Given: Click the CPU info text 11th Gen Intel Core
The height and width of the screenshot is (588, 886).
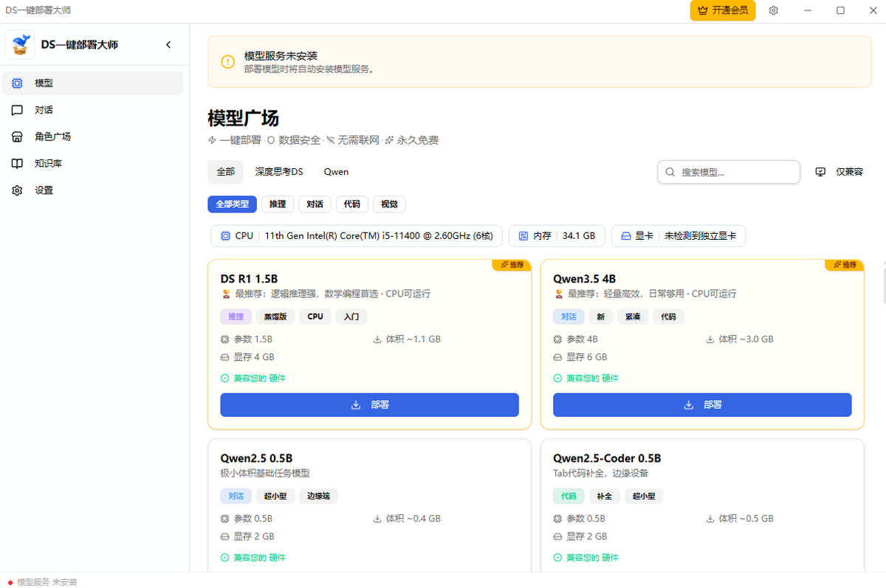Looking at the screenshot, I should 379,236.
